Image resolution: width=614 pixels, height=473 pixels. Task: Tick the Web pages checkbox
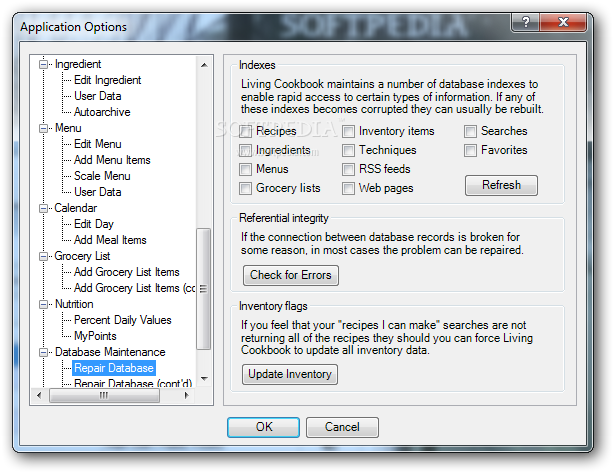pos(349,188)
